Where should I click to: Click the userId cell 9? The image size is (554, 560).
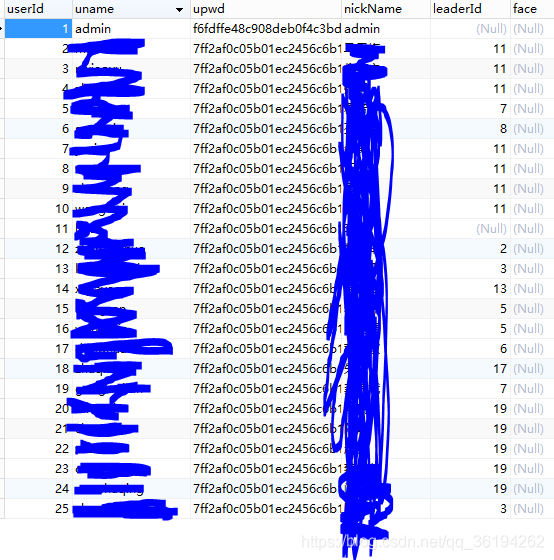(x=38, y=189)
